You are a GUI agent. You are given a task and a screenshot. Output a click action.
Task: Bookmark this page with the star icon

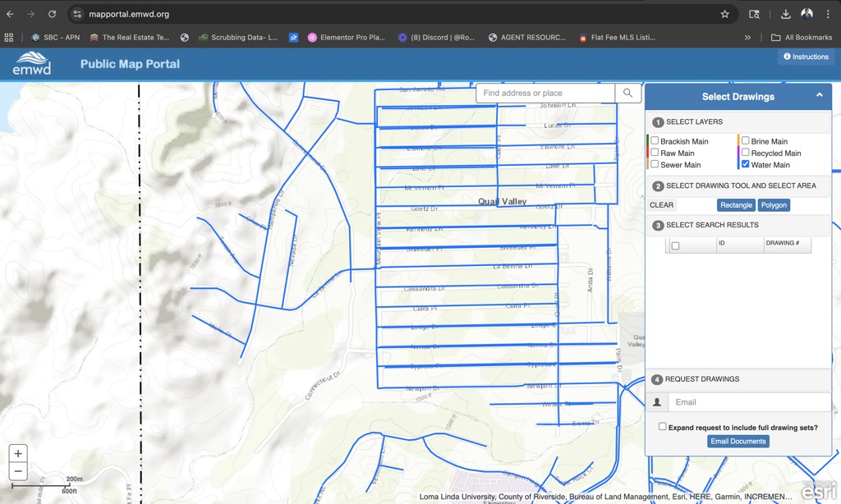(724, 14)
